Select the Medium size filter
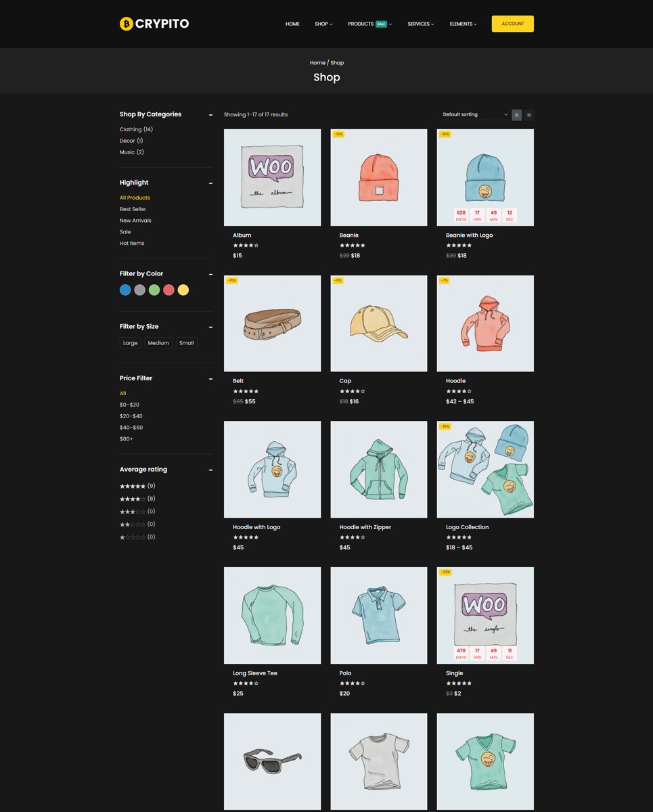Screen dimensions: 653x812 158,343
